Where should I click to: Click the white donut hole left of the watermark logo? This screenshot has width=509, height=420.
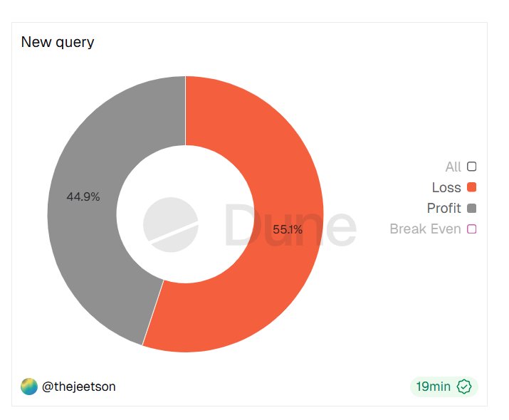(x=130, y=214)
